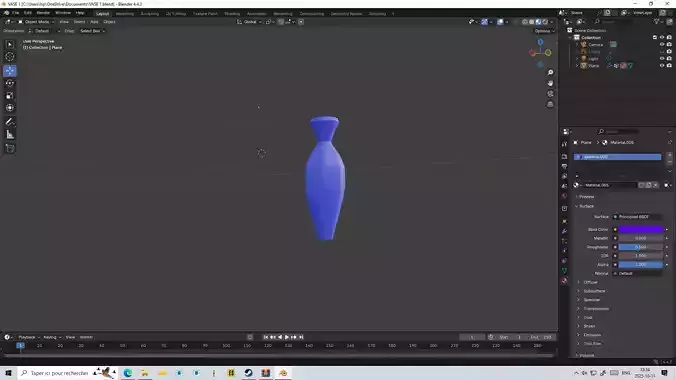Toggle the snapping magnet
Image resolution: width=676 pixels, height=380 pixels.
[x=281, y=22]
